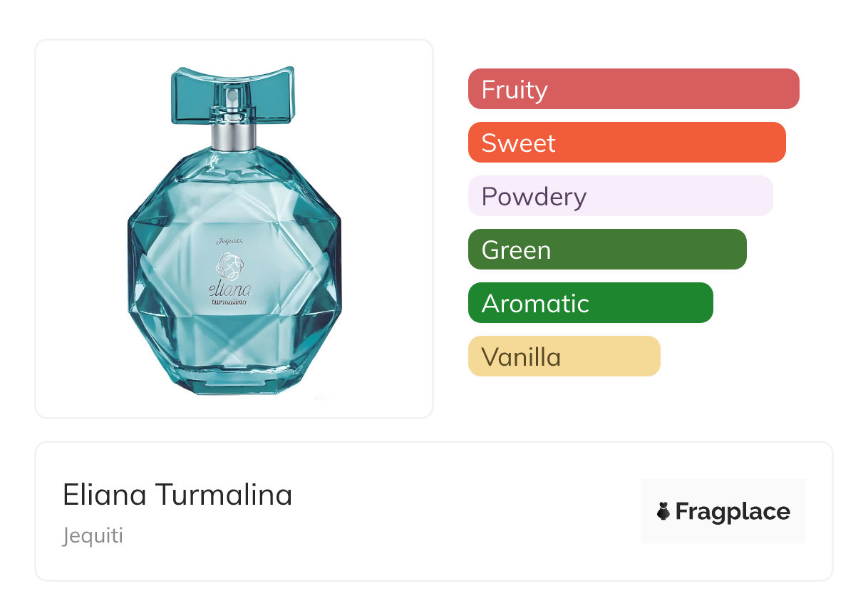Click the Fragplace wordmark text
This screenshot has height=616, width=868.
point(733,511)
